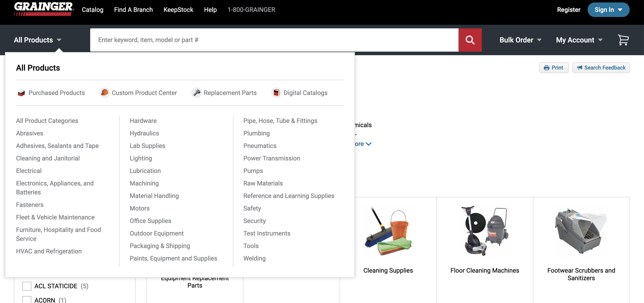Select Pipe, Hose, Tube & Fittings

(x=280, y=121)
